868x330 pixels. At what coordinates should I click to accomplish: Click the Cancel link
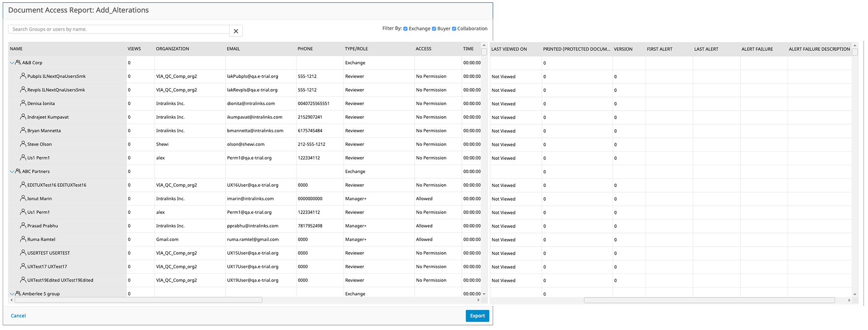click(18, 316)
